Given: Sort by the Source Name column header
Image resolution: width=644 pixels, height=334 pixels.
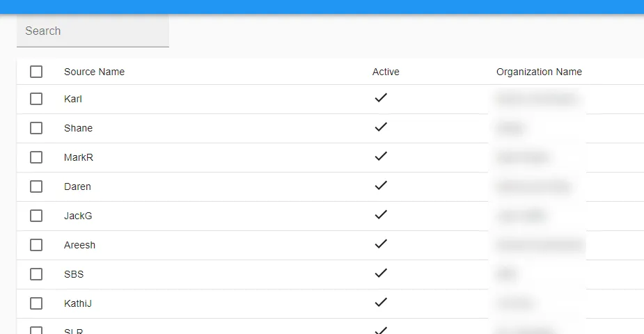Looking at the screenshot, I should coord(94,72).
